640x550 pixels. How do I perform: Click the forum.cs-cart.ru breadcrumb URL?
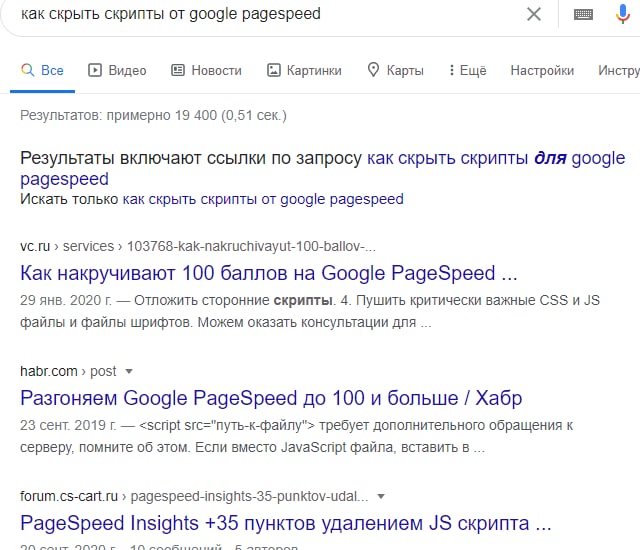(194, 497)
